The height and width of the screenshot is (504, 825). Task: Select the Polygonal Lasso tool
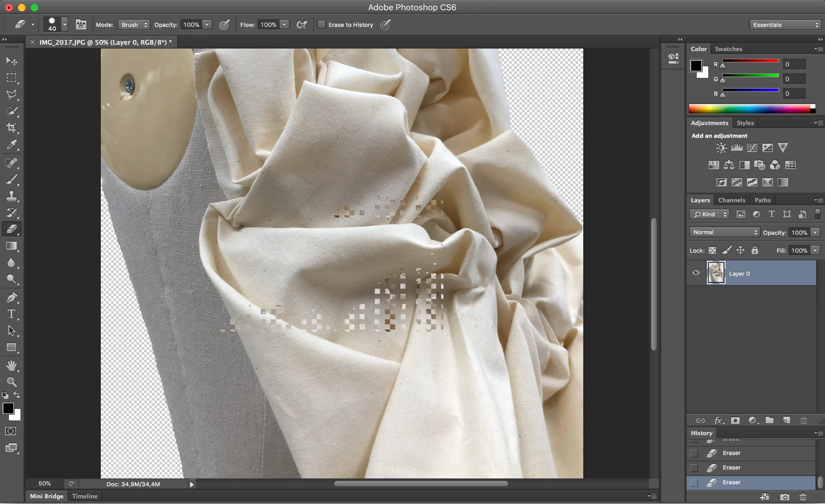(12, 94)
